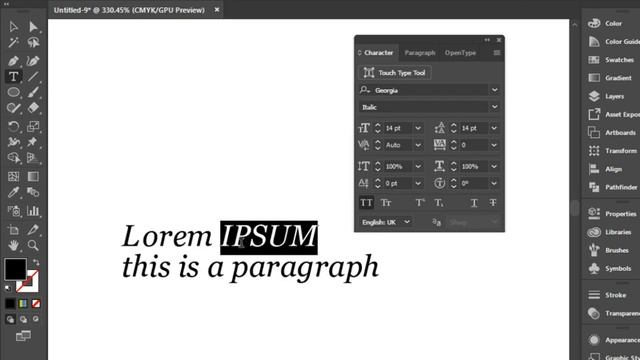Image resolution: width=640 pixels, height=360 pixels.
Task: Open the Italic font style dropdown
Action: 495,107
